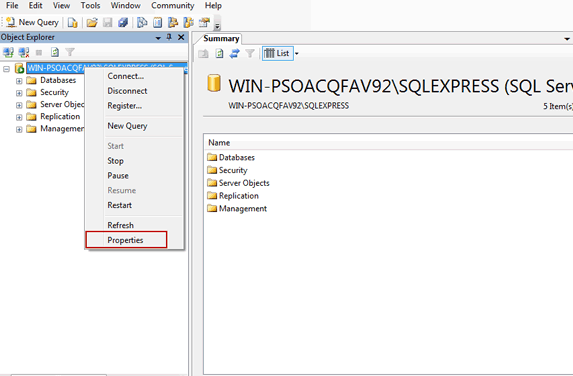Click the Properties Window toolbar icon
Screen dimensions: 573x376
pyautogui.click(x=204, y=23)
